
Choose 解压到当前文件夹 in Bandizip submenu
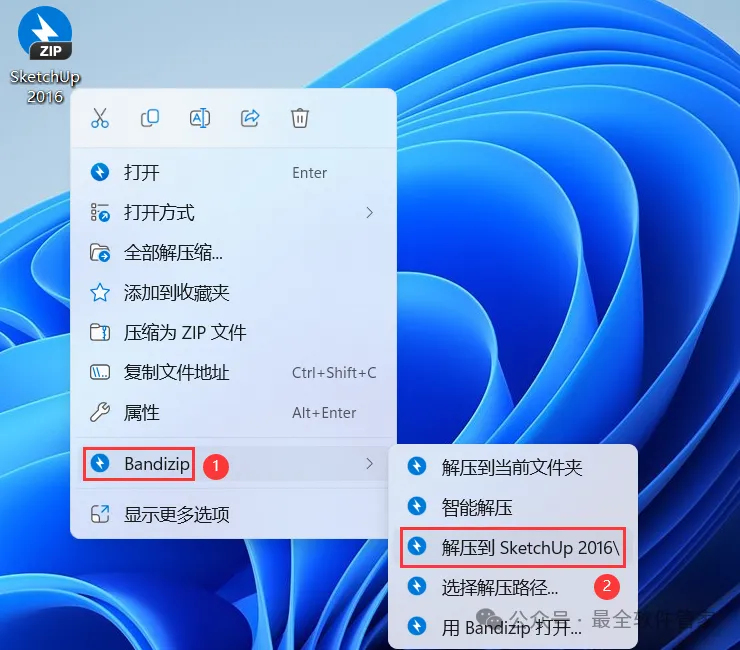[x=513, y=467]
